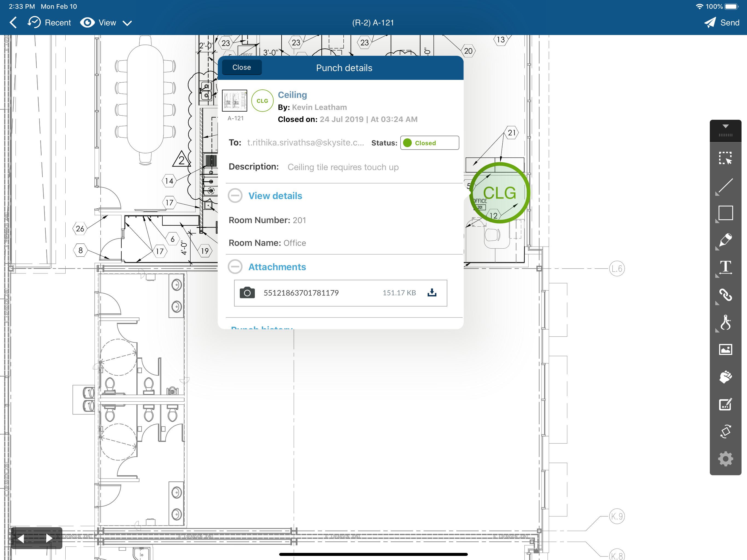Select the pen markup tool
Image resolution: width=747 pixels, height=560 pixels.
(x=725, y=240)
